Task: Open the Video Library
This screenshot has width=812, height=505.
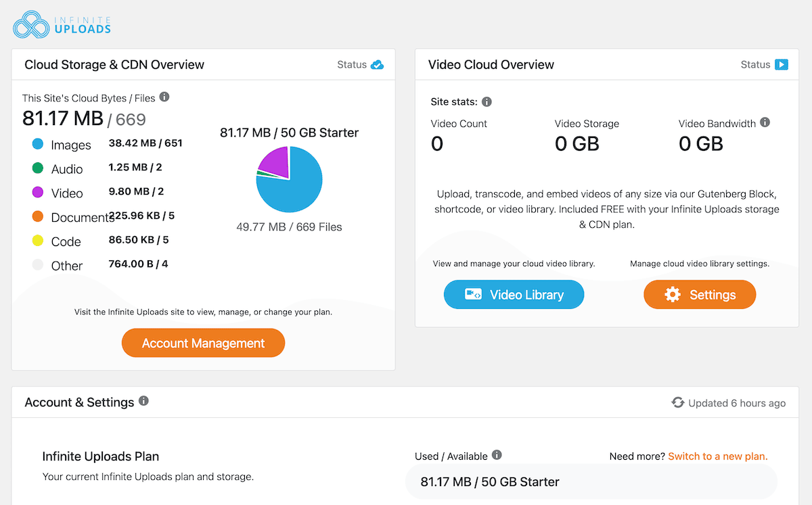Action: click(x=514, y=295)
